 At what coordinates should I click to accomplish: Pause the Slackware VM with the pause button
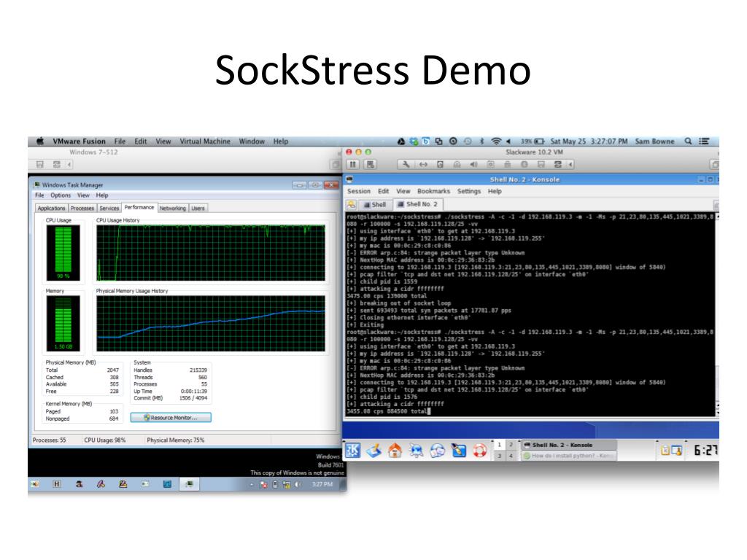[x=352, y=164]
